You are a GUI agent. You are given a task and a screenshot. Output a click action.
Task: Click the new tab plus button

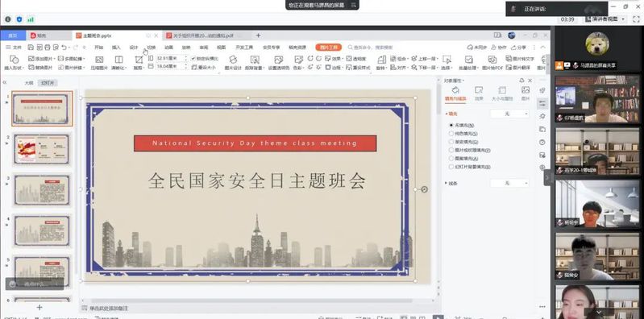click(259, 35)
